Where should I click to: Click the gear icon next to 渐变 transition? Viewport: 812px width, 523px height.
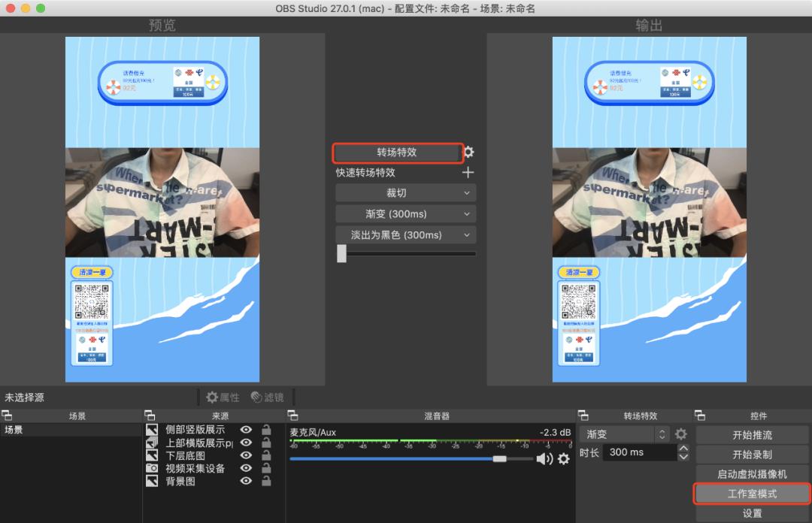(x=681, y=434)
